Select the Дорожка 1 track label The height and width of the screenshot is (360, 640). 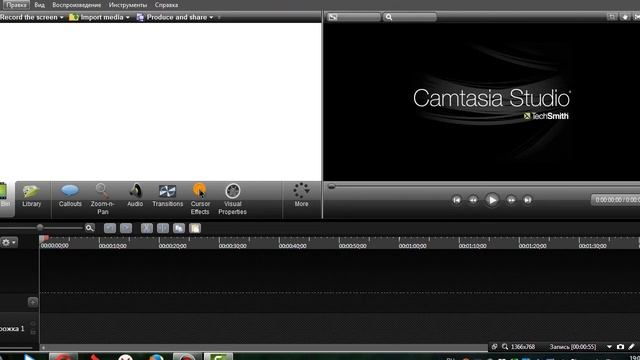(x=12, y=329)
